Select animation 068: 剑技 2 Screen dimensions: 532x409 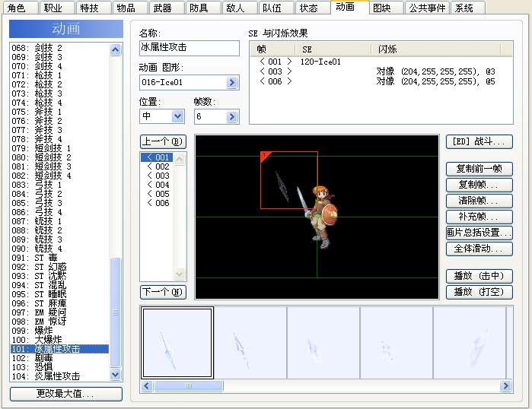[59, 48]
